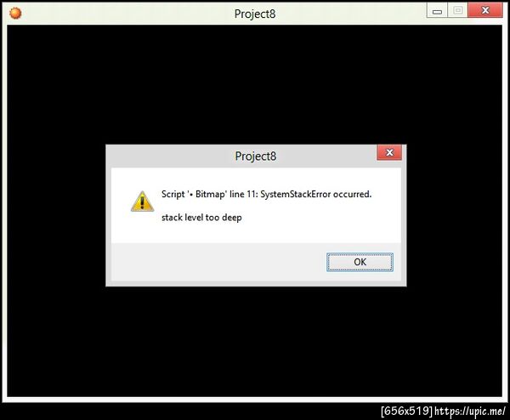Close the SystemStackError dialog with its X
This screenshot has width=510, height=420.
(389, 152)
